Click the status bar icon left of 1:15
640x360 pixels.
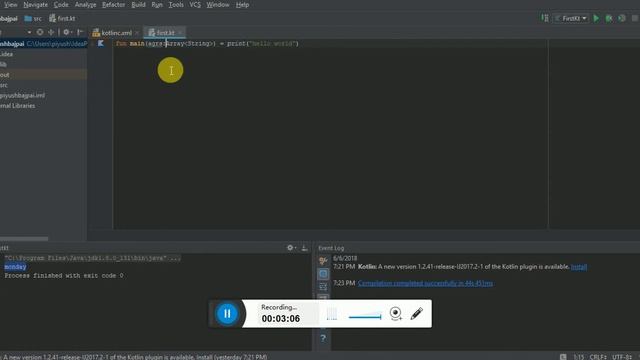point(563,356)
